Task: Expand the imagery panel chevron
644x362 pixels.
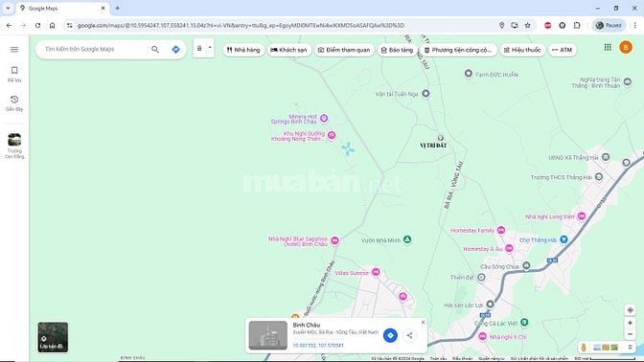Action: click(630, 348)
